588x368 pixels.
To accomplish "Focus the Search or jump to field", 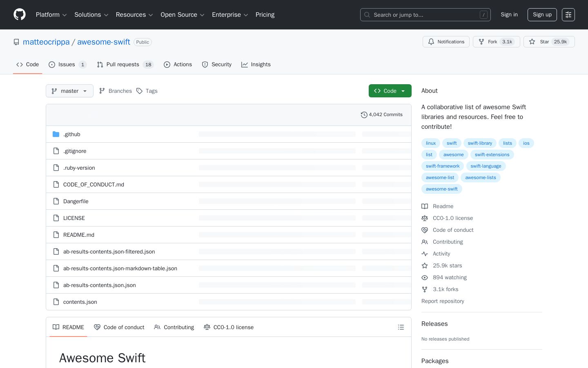I will click(x=425, y=15).
